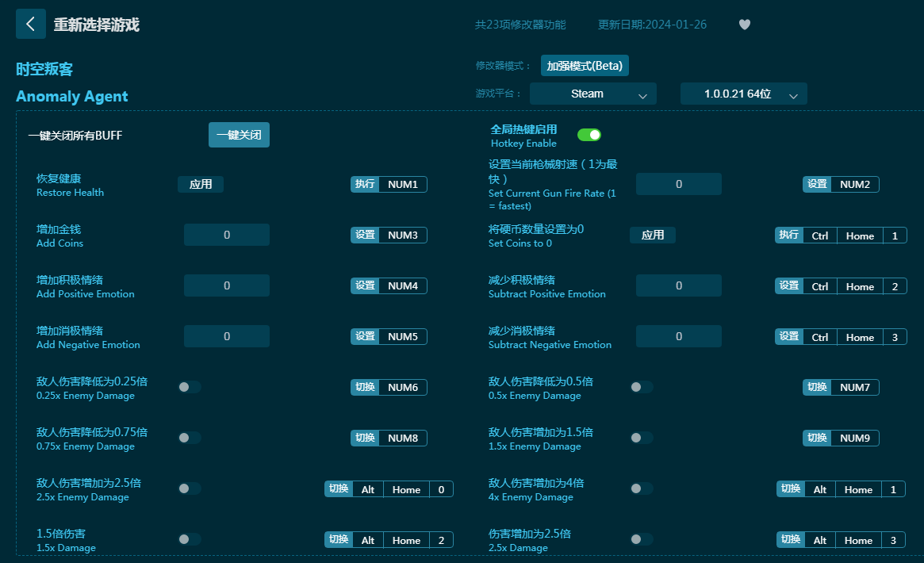Click the NUM7 hotkey for 0.5x Enemy Damage
Viewport: 924px width, 563px height.
click(854, 388)
